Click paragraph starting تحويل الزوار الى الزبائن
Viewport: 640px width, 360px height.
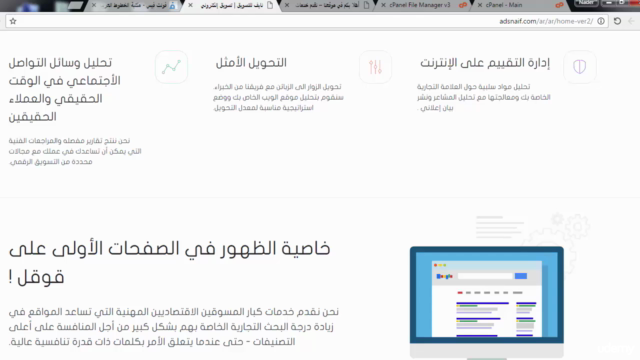278,97
